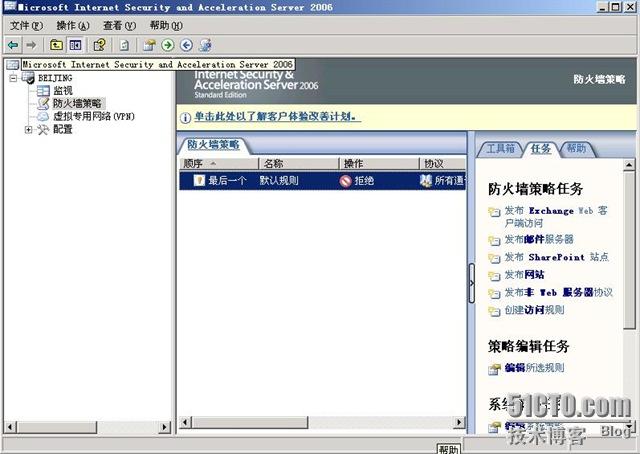Sort by the 协议 column header

pos(443,164)
